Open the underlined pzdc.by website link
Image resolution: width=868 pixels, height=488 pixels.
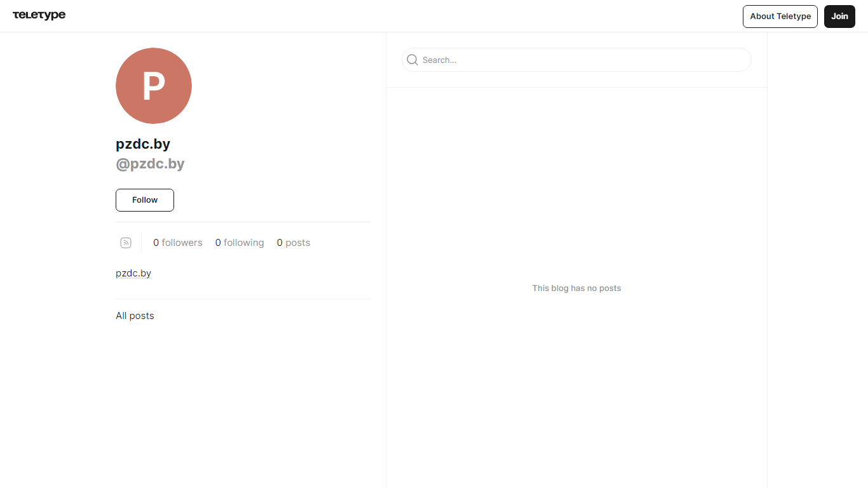(x=133, y=273)
